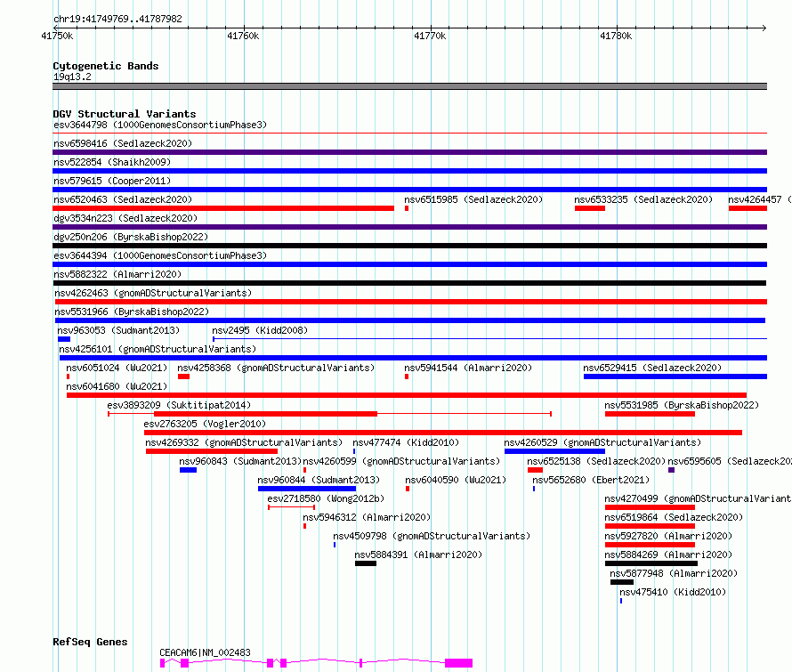Click the 41760k ruler tick label
The height and width of the screenshot is (672, 792).
tap(243, 36)
